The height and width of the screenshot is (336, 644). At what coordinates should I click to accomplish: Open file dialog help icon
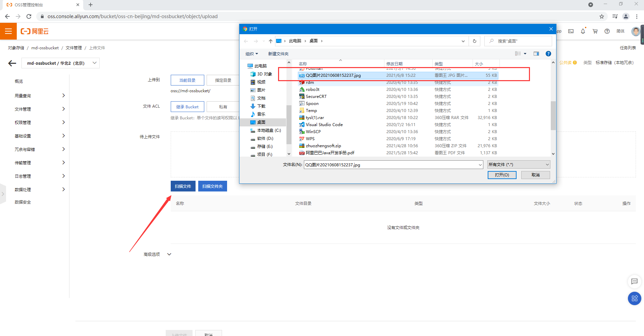[x=548, y=54]
